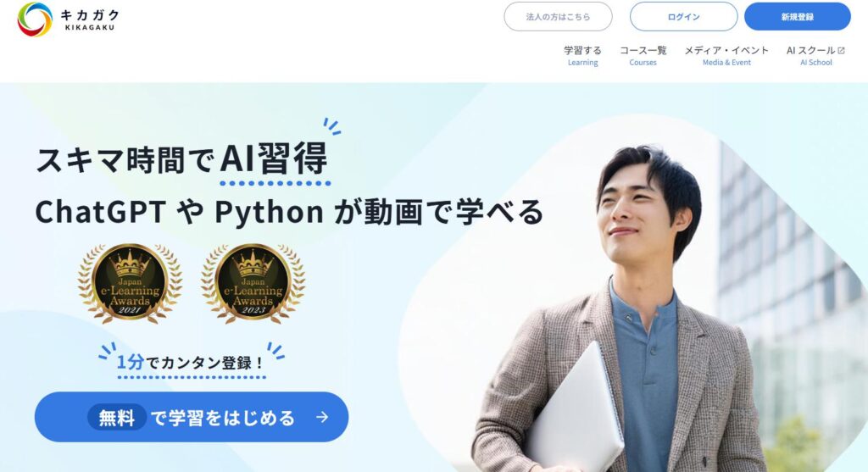Viewport: 868px width, 472px height.
Task: Click the Japan e-Learning Awards 2021 badge
Action: (x=130, y=283)
